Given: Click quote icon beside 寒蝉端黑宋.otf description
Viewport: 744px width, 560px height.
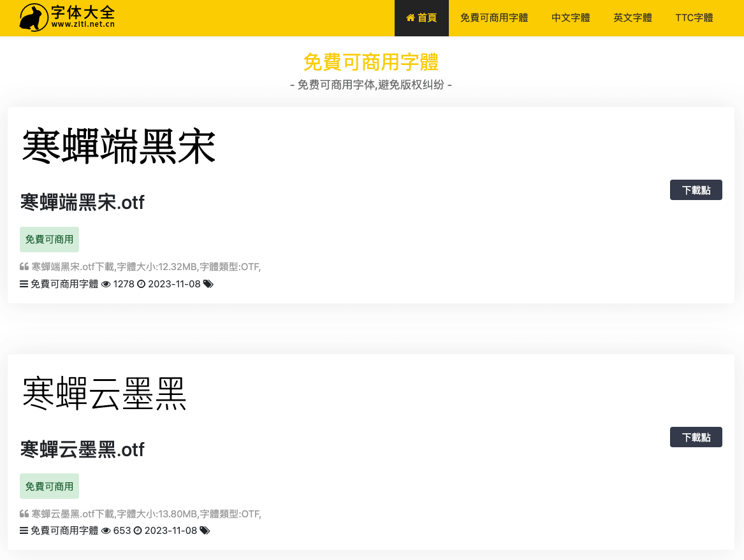Looking at the screenshot, I should [24, 267].
